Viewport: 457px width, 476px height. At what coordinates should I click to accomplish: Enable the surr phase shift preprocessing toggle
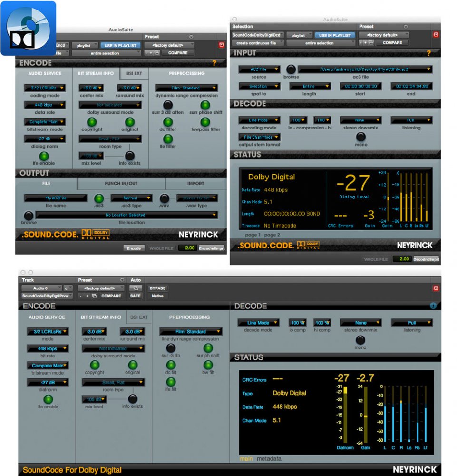204,105
